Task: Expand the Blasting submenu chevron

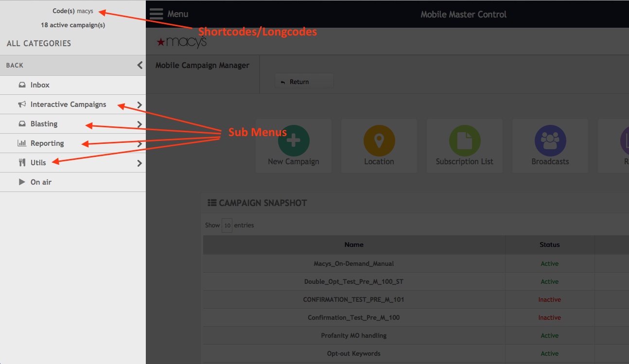Action: (x=140, y=124)
